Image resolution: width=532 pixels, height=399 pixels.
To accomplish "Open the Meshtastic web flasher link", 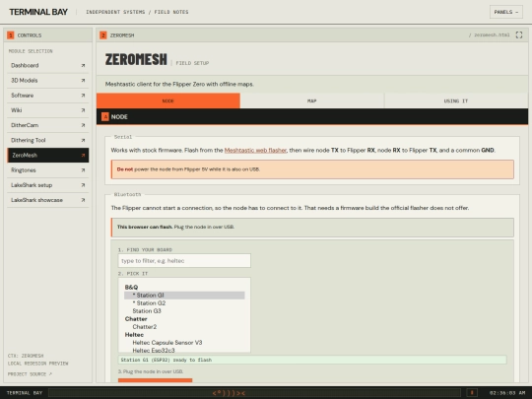I will 255,150.
